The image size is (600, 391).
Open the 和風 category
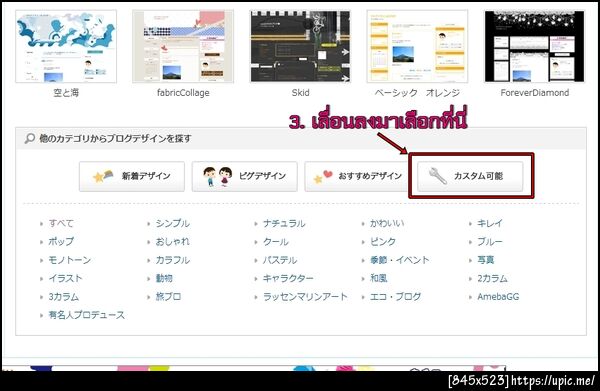click(378, 279)
